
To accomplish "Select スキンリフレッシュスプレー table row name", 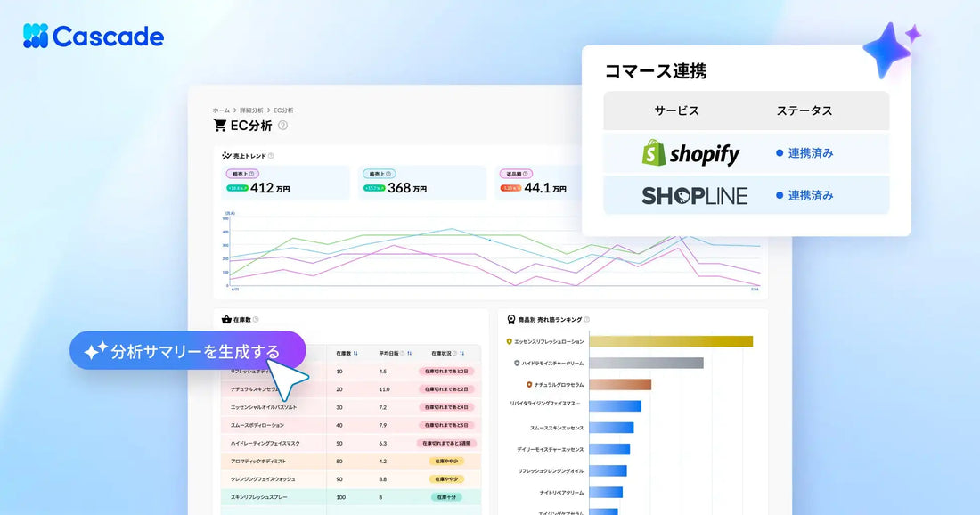I will [x=258, y=497].
